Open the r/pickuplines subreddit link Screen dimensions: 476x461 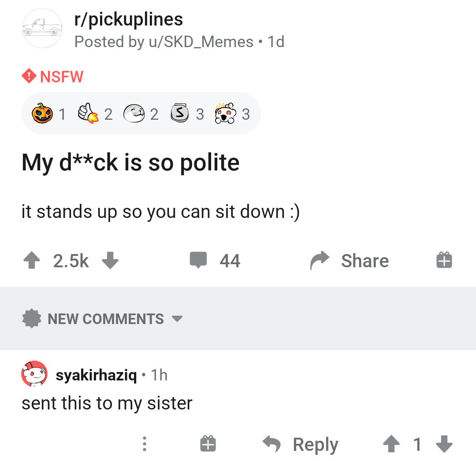coord(128,18)
